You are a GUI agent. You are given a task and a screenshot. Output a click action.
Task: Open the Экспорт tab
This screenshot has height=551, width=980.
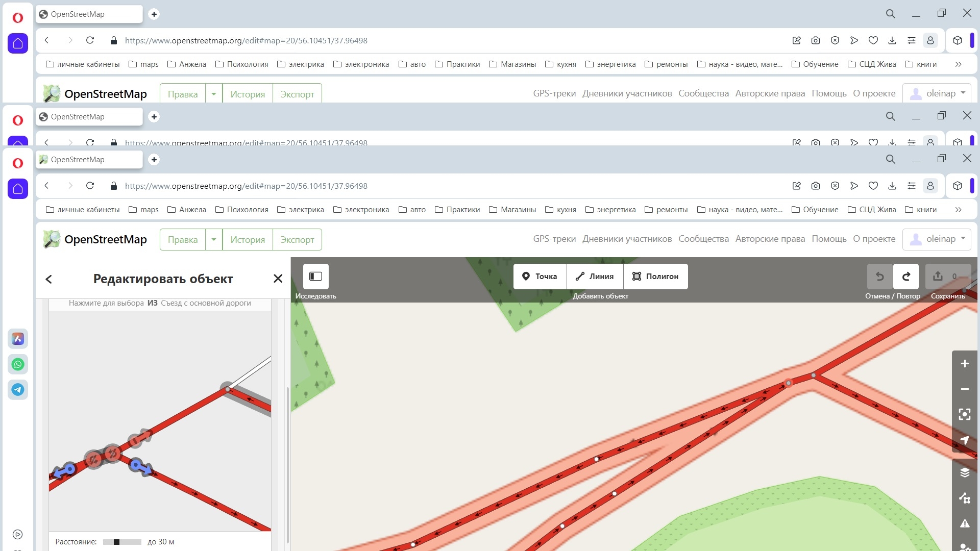coord(297,240)
